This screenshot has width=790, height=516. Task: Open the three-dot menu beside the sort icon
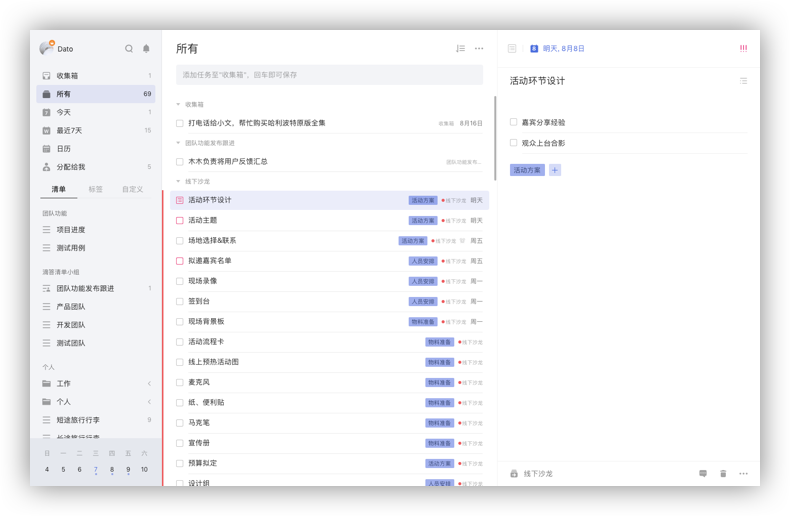479,48
